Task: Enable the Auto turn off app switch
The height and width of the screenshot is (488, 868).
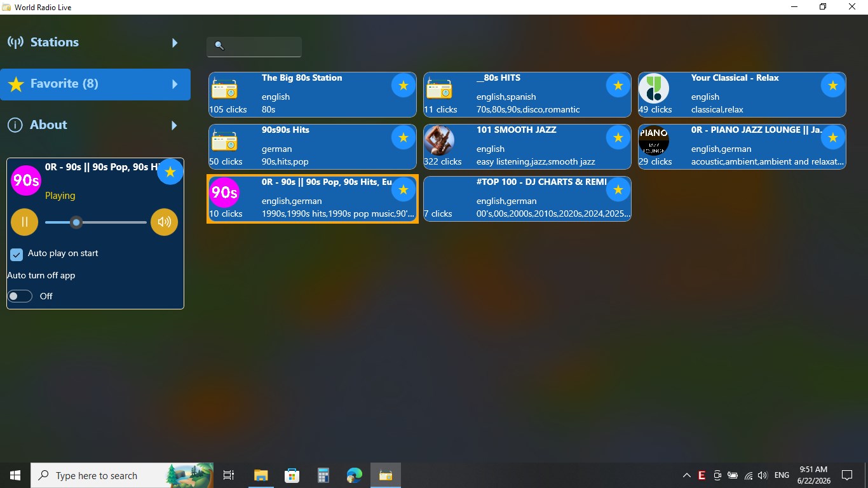Action: click(20, 296)
